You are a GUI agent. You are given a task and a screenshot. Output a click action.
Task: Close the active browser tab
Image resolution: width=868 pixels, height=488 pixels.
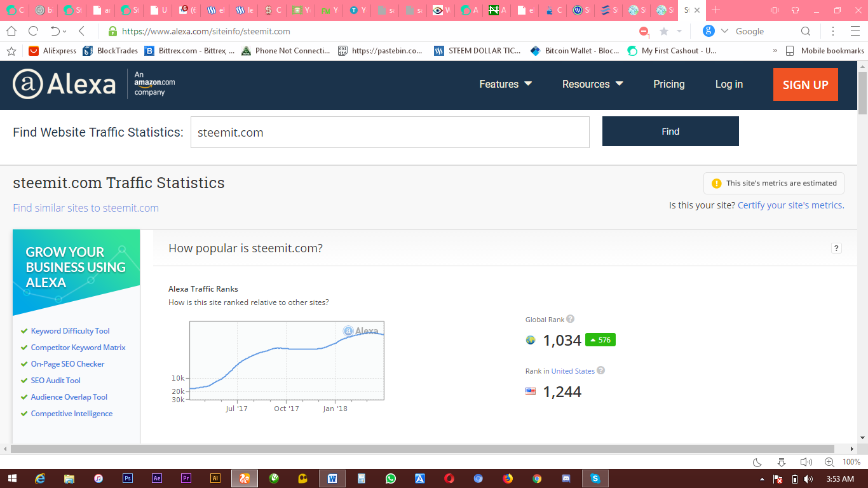pyautogui.click(x=697, y=10)
